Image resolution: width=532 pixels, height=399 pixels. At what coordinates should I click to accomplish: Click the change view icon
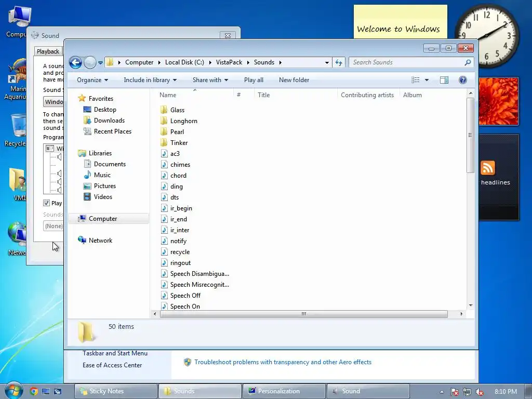click(x=415, y=80)
